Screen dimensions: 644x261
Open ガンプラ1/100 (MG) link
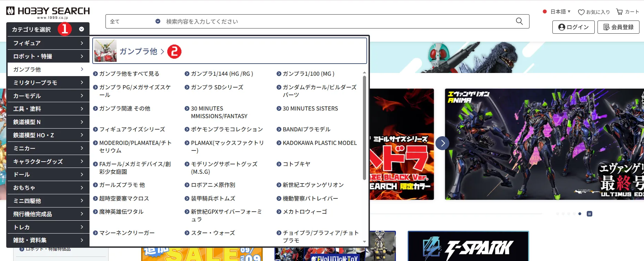[x=308, y=74]
